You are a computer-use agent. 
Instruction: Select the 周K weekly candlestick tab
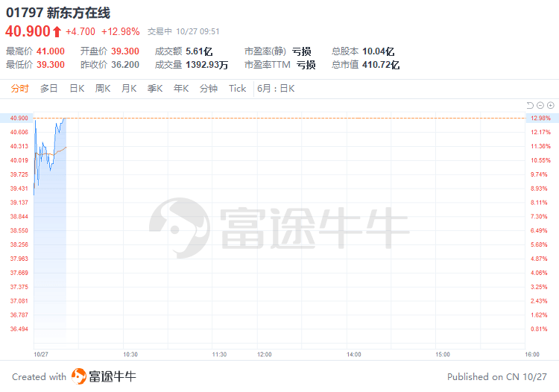coord(103,89)
